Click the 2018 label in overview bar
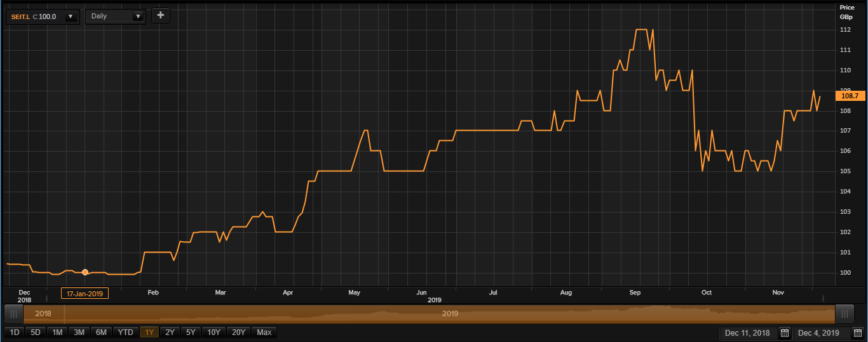The image size is (868, 342). [43, 313]
